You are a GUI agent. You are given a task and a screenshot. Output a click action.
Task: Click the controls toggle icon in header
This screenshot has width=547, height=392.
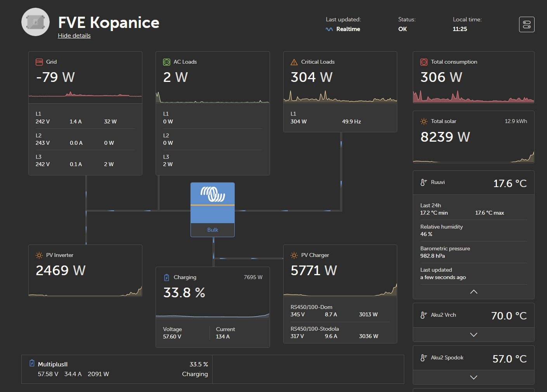click(x=526, y=24)
